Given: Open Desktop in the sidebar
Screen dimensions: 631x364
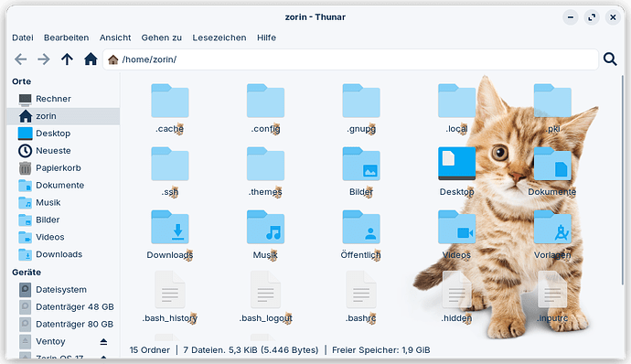Looking at the screenshot, I should [x=63, y=134].
